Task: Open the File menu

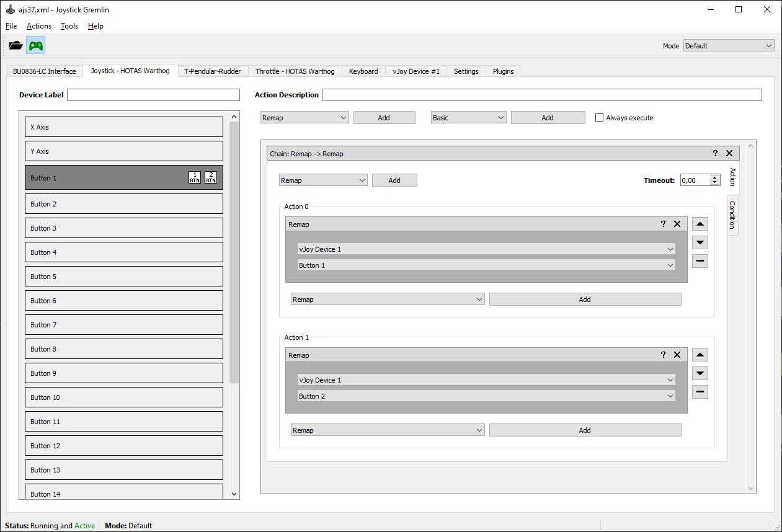Action: click(11, 26)
